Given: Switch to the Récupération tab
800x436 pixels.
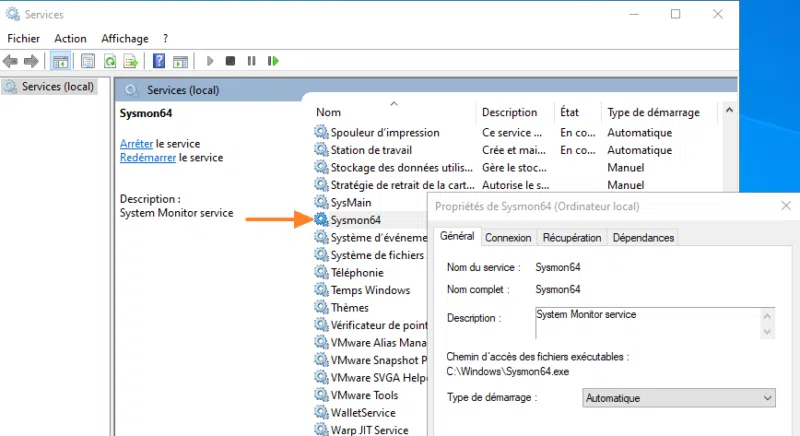Looking at the screenshot, I should [572, 238].
